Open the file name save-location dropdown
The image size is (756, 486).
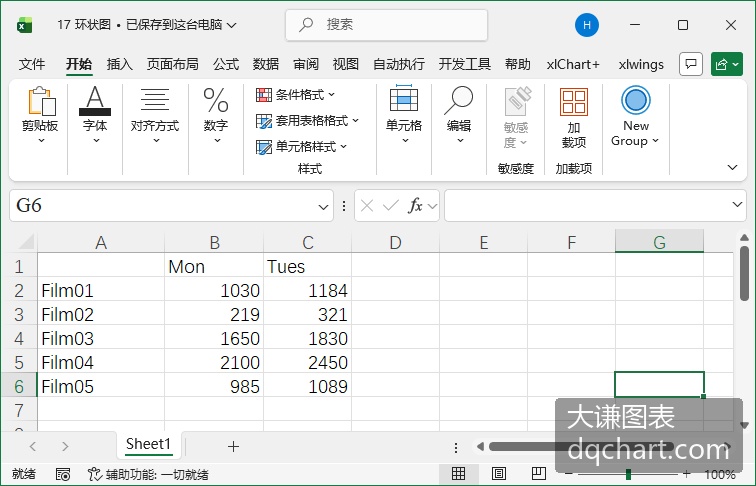232,25
